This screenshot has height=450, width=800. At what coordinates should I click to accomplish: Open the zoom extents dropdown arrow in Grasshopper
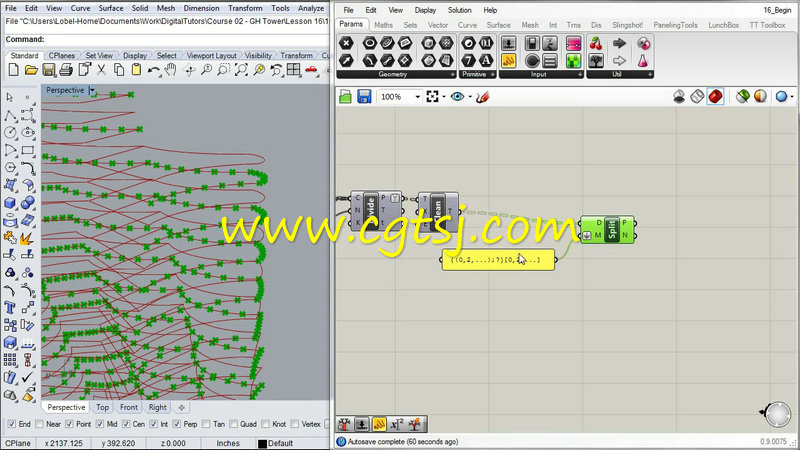pos(444,97)
